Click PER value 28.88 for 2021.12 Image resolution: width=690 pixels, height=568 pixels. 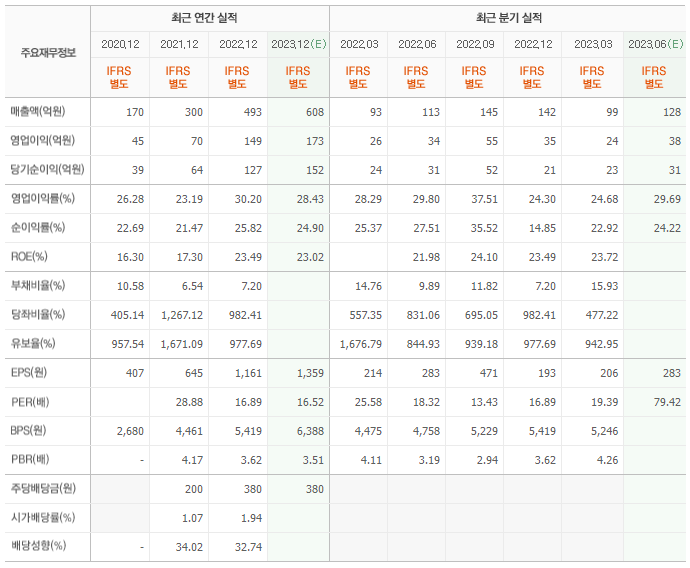pos(189,403)
